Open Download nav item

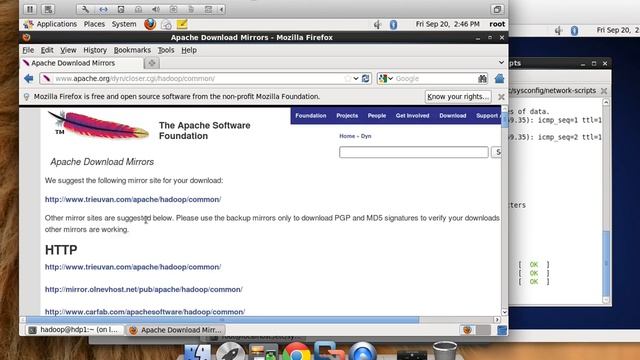[453, 116]
